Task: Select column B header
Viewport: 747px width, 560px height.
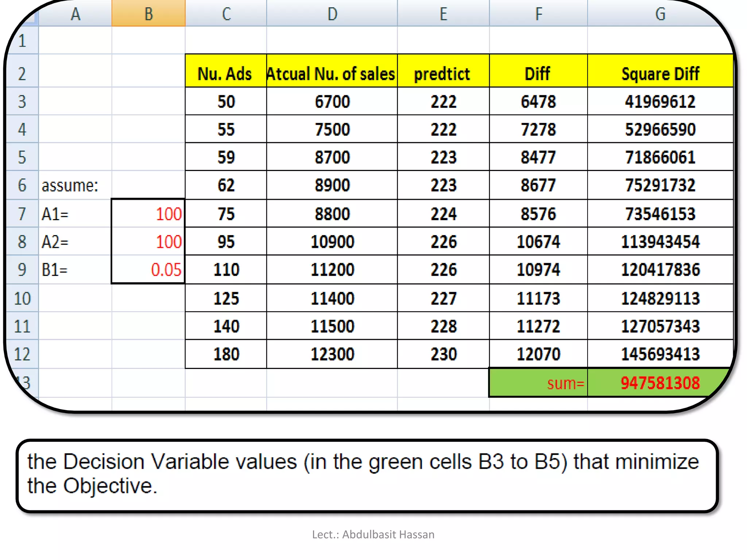Action: (148, 14)
